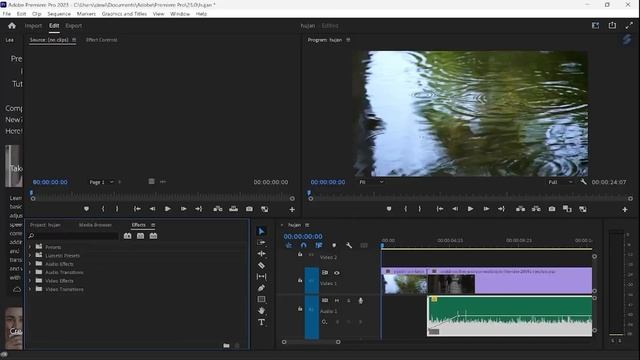
Task: Open the File menu
Action: (x=7, y=14)
